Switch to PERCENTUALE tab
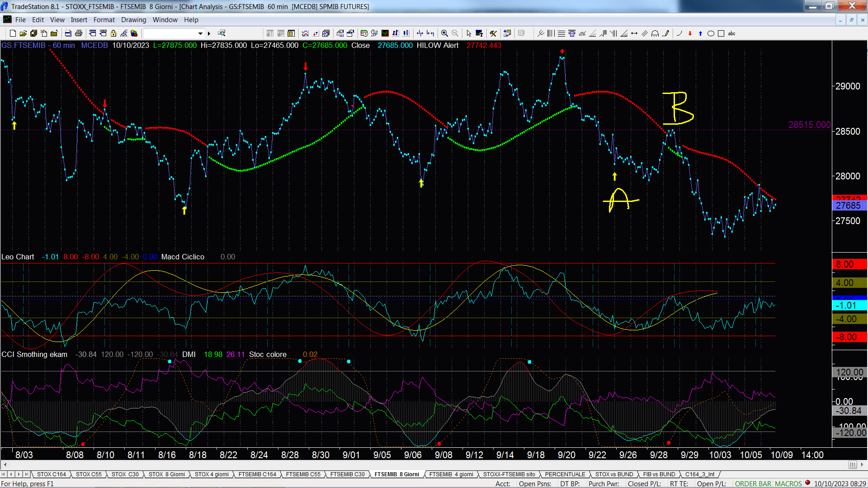The height and width of the screenshot is (488, 868). [565, 474]
